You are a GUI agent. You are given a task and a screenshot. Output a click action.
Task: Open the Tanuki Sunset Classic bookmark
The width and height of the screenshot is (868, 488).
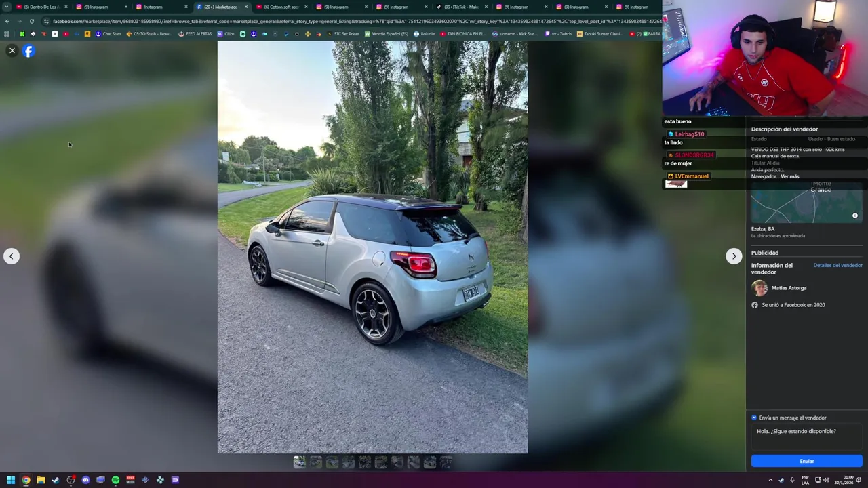(x=600, y=33)
